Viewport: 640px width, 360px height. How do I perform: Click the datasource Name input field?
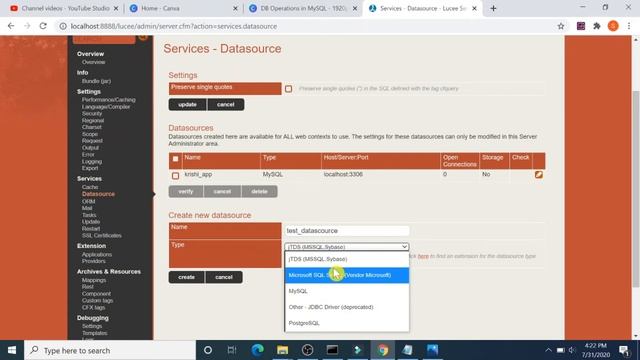pyautogui.click(x=347, y=231)
